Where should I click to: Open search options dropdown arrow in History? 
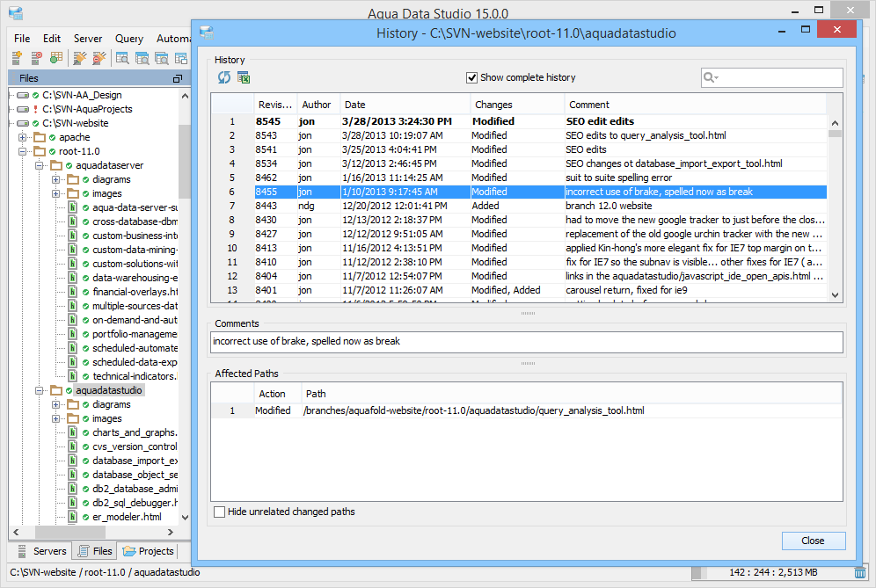[716, 78]
